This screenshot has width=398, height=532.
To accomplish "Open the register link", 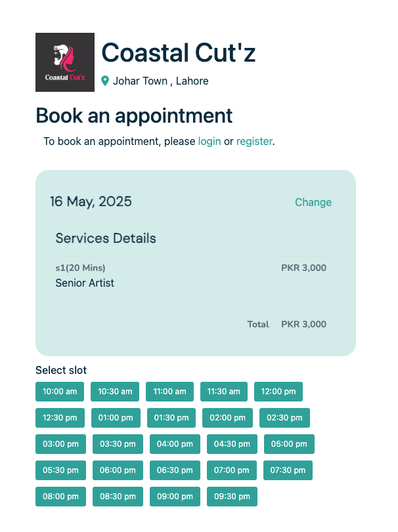I will click(x=254, y=141).
